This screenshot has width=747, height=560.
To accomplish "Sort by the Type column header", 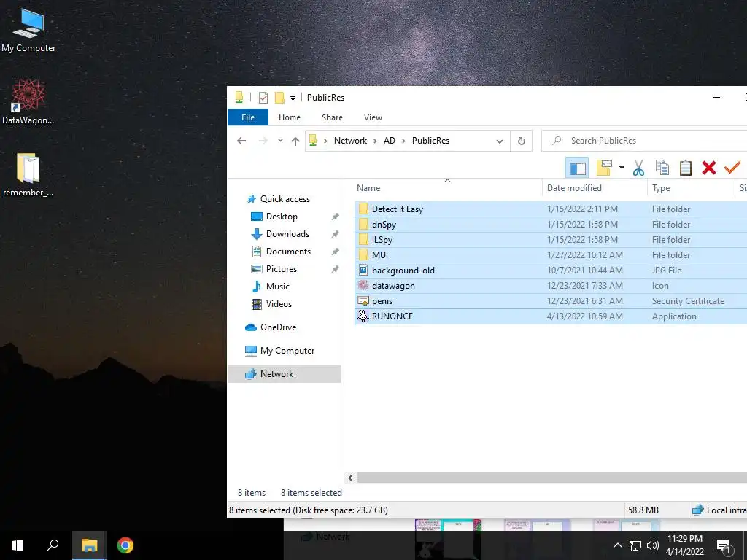I will click(x=691, y=188).
